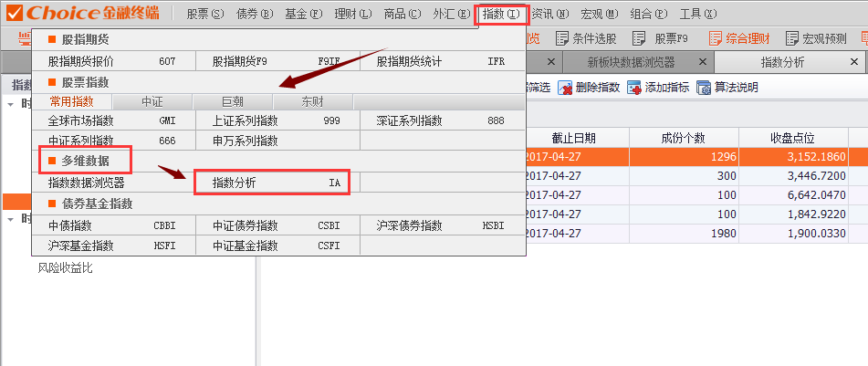Click the 删除指数 delete icon
This screenshot has width=868, height=366.
pyautogui.click(x=565, y=88)
